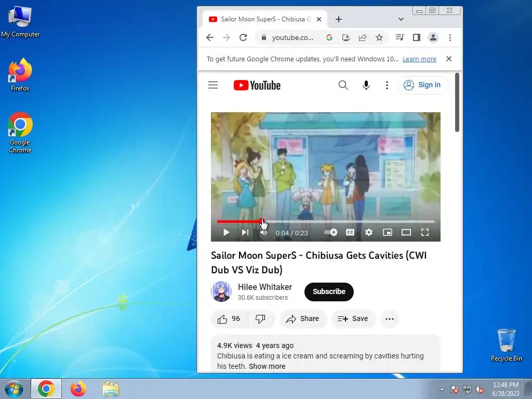The height and width of the screenshot is (399, 532).
Task: Open media controls in Chrome toolbar
Action: tap(400, 37)
